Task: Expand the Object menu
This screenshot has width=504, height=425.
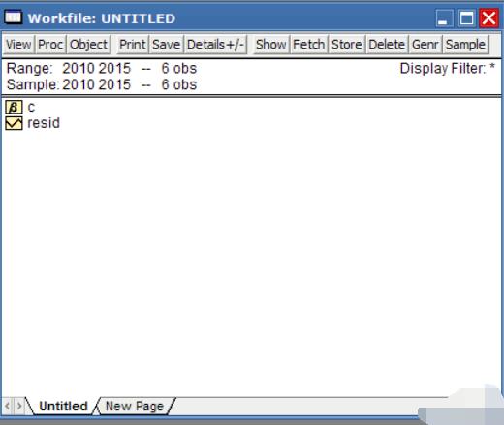Action: [x=88, y=45]
